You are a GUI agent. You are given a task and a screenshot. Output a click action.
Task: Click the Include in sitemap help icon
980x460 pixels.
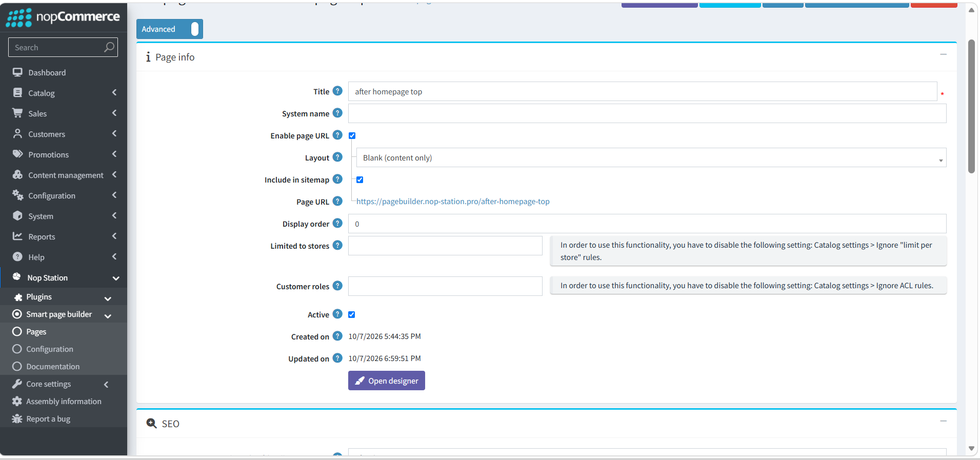pos(337,179)
